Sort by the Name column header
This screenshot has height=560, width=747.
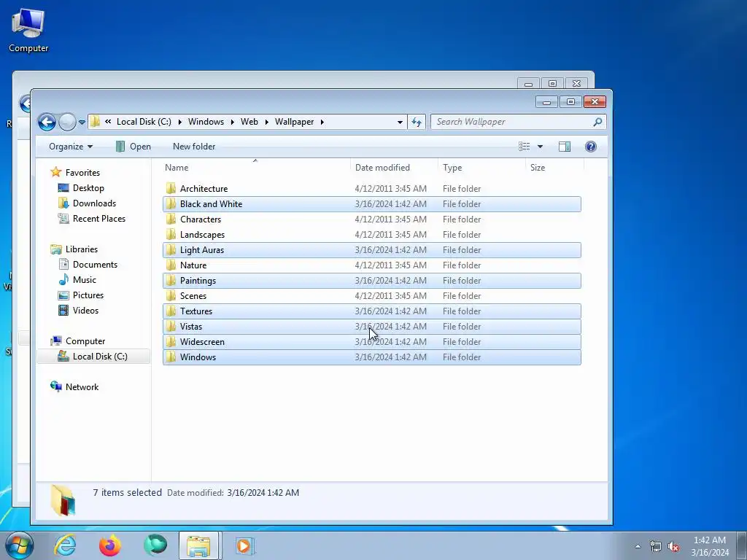point(255,168)
